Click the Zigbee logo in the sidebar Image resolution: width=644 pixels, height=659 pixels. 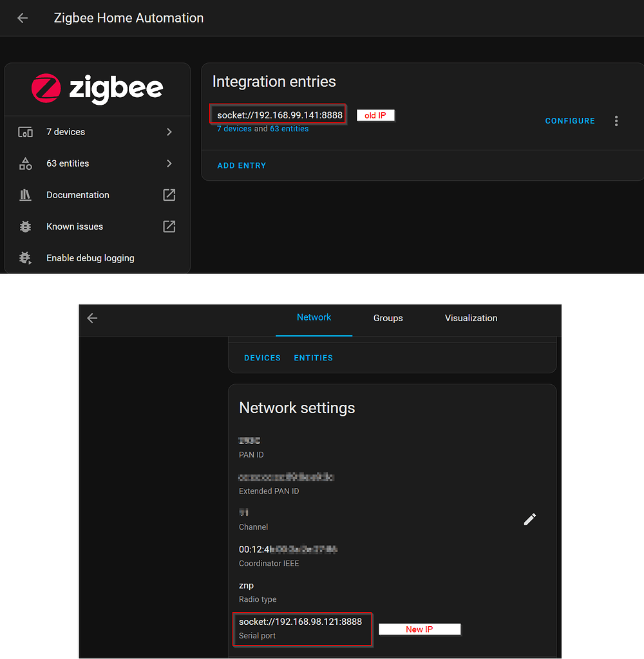[97, 89]
